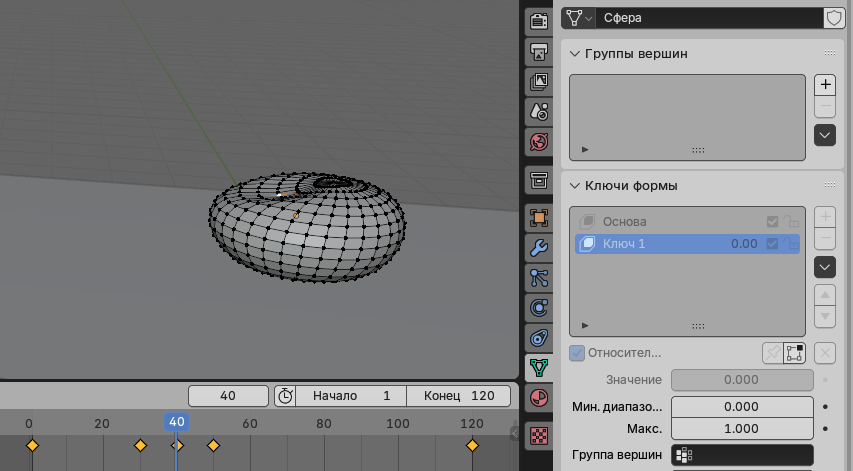
Task: Select the Основа shape key row
Action: point(688,222)
